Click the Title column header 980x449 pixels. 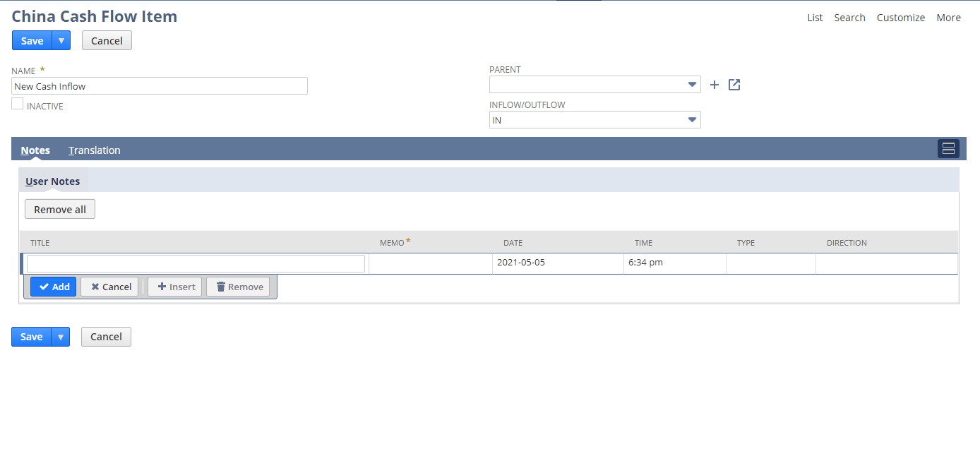point(40,243)
